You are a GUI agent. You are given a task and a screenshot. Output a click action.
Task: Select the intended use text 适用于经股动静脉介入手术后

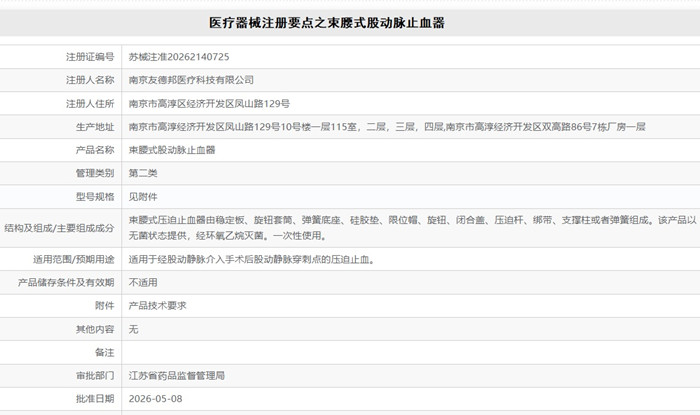[251, 259]
